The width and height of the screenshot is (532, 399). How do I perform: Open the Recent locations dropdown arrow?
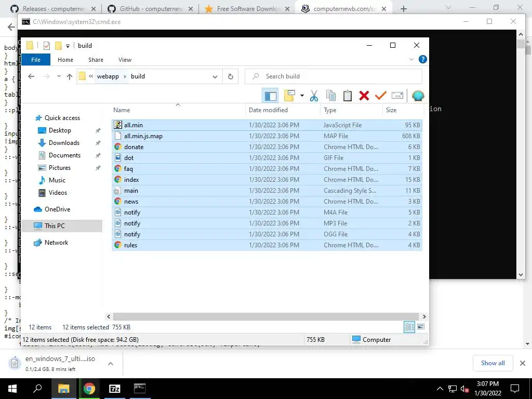tap(59, 76)
